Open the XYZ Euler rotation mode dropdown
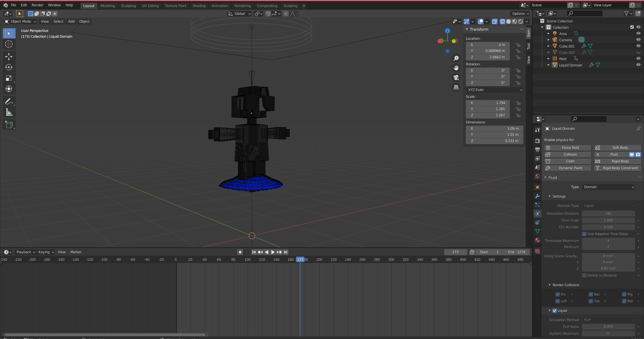This screenshot has width=644, height=339. (495, 90)
